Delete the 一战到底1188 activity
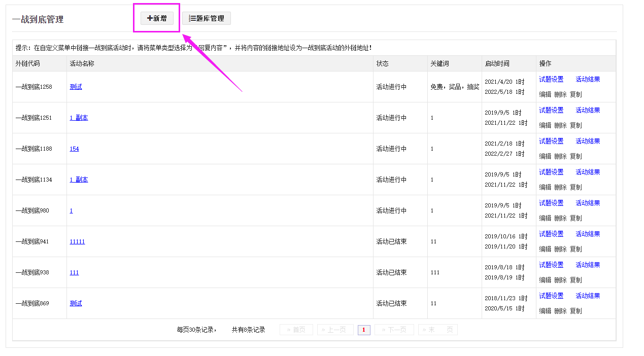 click(x=560, y=156)
